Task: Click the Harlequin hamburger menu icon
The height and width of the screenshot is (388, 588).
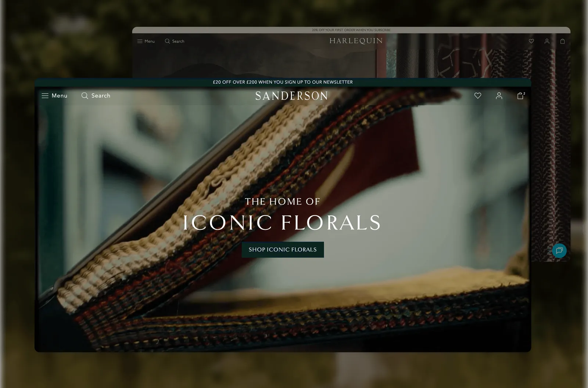Action: coord(140,41)
